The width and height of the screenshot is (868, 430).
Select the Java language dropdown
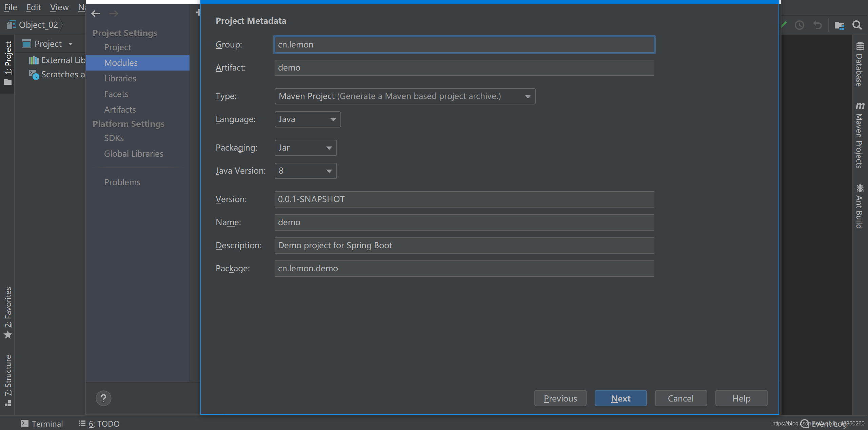[307, 119]
